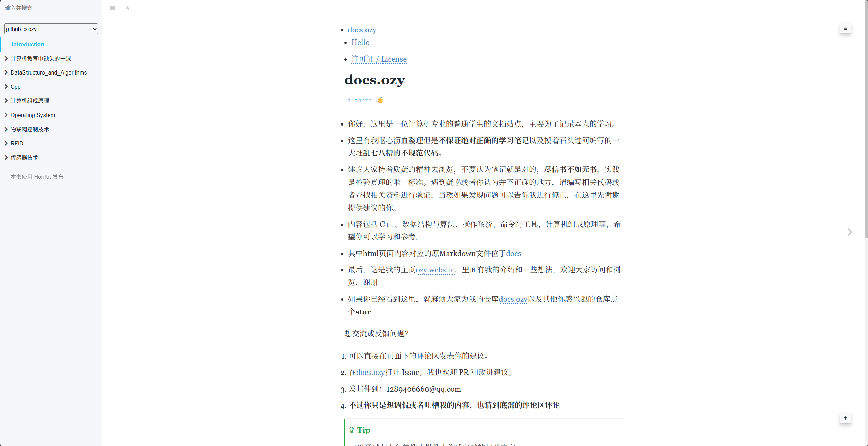
Task: Open 计算机组成原理 in the sidebar
Action: pos(30,101)
